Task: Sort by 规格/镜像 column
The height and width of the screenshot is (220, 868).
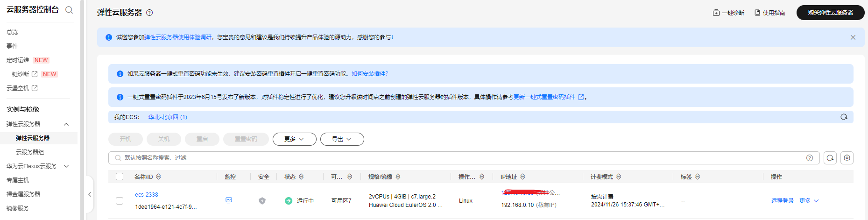Action: 398,177
